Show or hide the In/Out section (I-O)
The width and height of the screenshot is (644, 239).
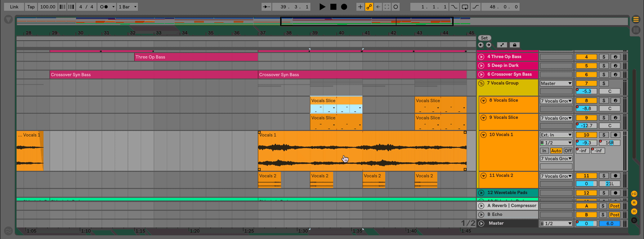pyautogui.click(x=634, y=194)
